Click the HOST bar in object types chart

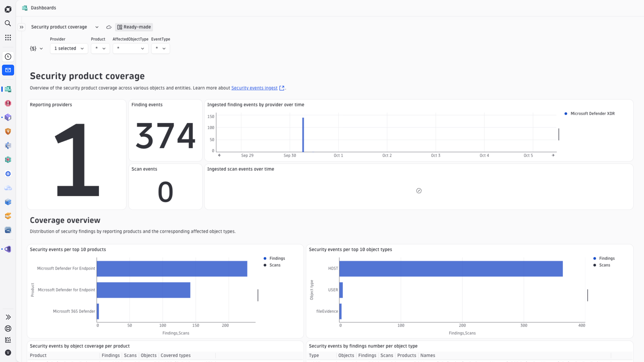point(451,269)
